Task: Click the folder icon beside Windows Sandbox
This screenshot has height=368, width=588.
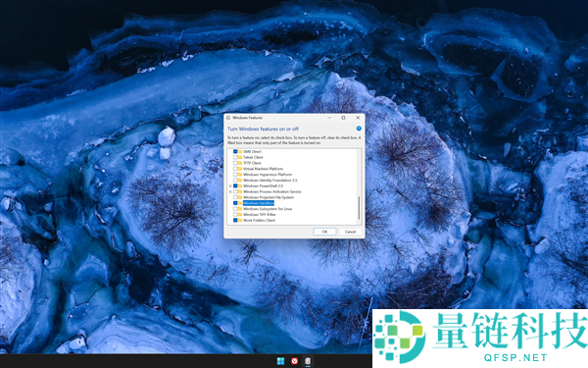Action: coord(240,203)
